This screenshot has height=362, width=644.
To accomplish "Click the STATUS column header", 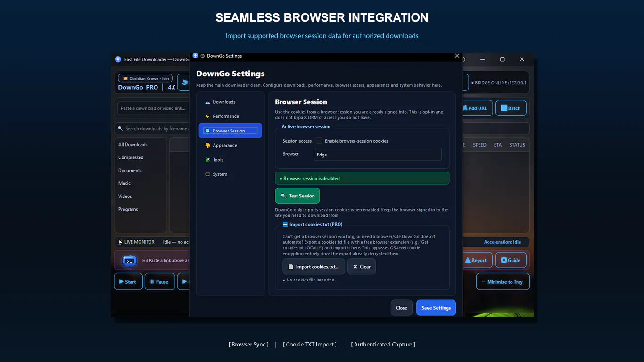I will 517,145.
